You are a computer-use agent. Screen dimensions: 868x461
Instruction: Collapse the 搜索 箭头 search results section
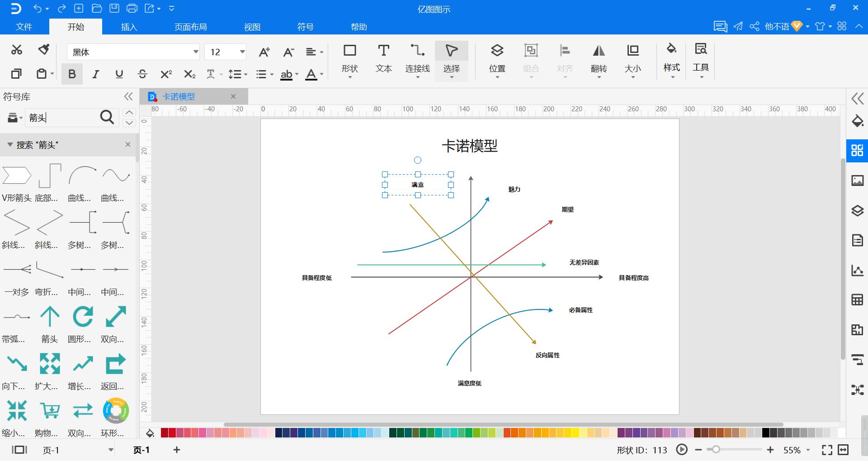coord(10,144)
